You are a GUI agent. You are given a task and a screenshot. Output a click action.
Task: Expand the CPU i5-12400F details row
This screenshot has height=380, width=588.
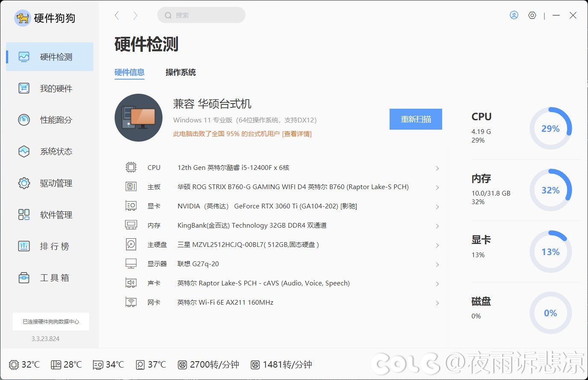(x=437, y=168)
